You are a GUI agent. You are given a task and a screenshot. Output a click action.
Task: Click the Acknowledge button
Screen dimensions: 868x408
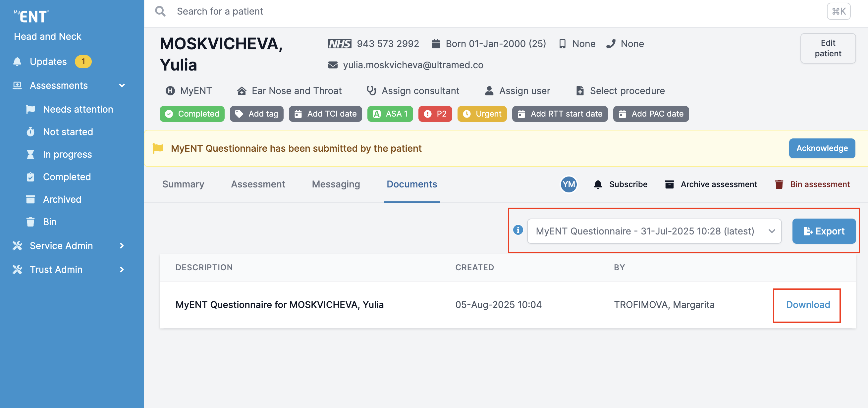click(822, 148)
